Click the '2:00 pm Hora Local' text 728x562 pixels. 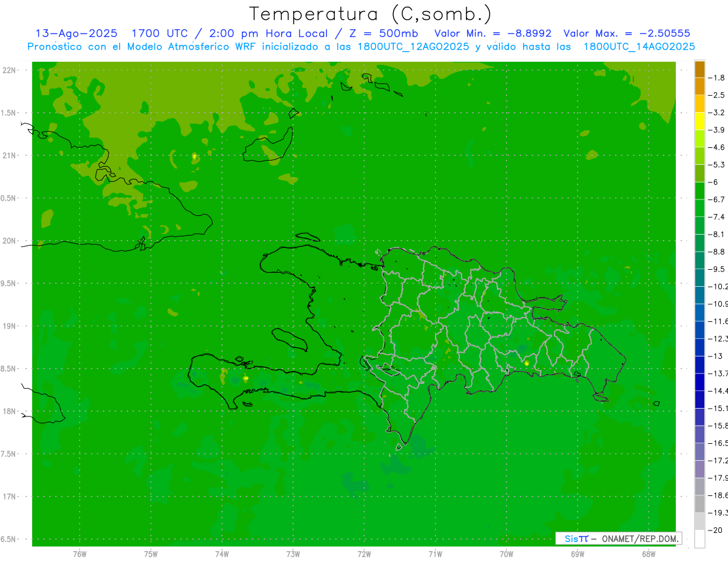pyautogui.click(x=269, y=33)
